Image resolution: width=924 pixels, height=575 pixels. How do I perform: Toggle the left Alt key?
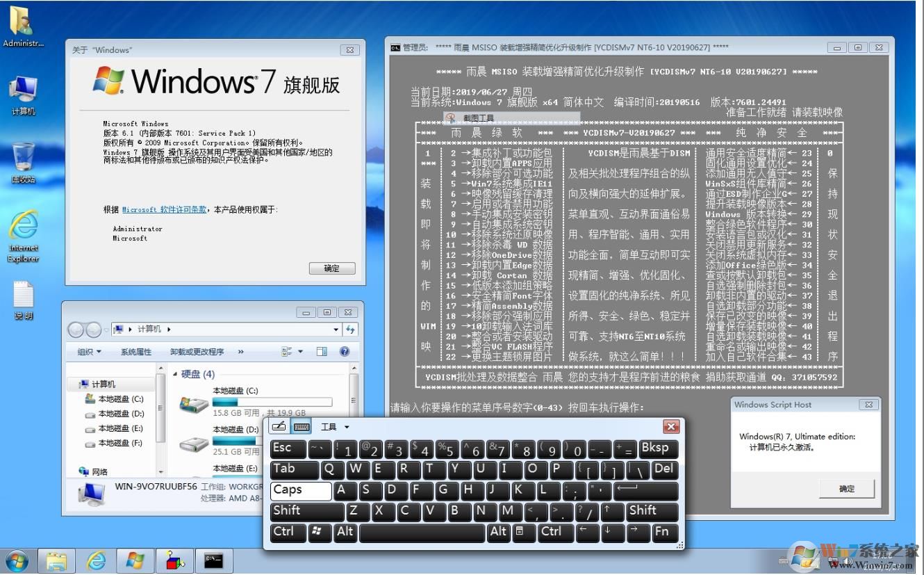click(x=345, y=532)
